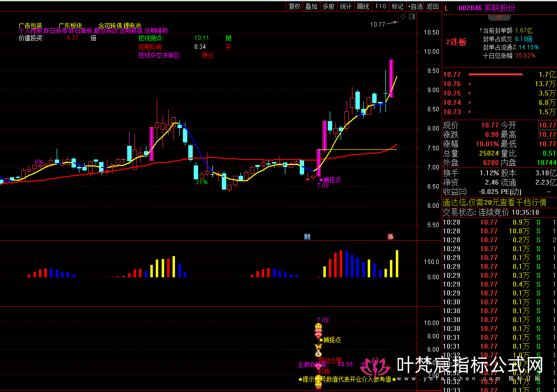Open the 叠加 overlay option

(311, 6)
